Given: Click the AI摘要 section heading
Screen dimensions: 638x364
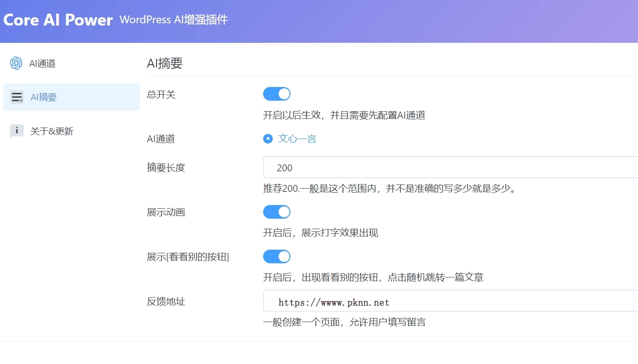Looking at the screenshot, I should 165,63.
